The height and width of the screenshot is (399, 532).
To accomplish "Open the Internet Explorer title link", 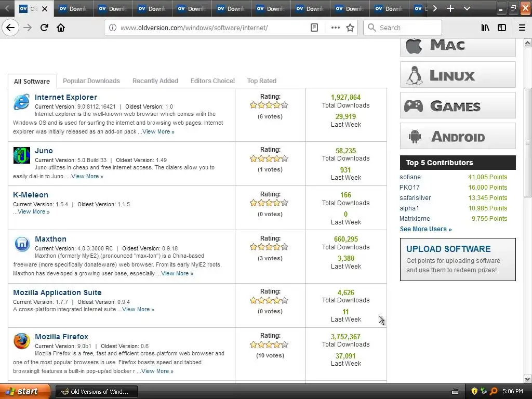I will (x=66, y=97).
